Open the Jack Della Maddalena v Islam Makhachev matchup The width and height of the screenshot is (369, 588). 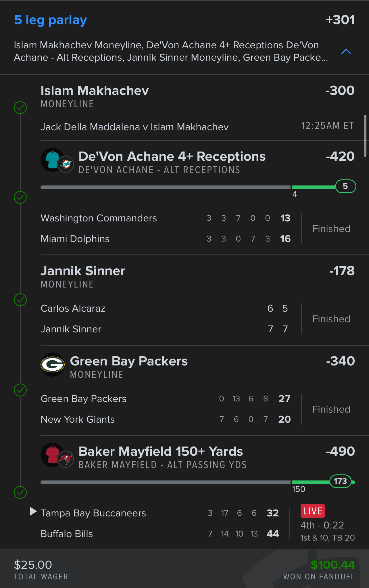pyautogui.click(x=134, y=127)
